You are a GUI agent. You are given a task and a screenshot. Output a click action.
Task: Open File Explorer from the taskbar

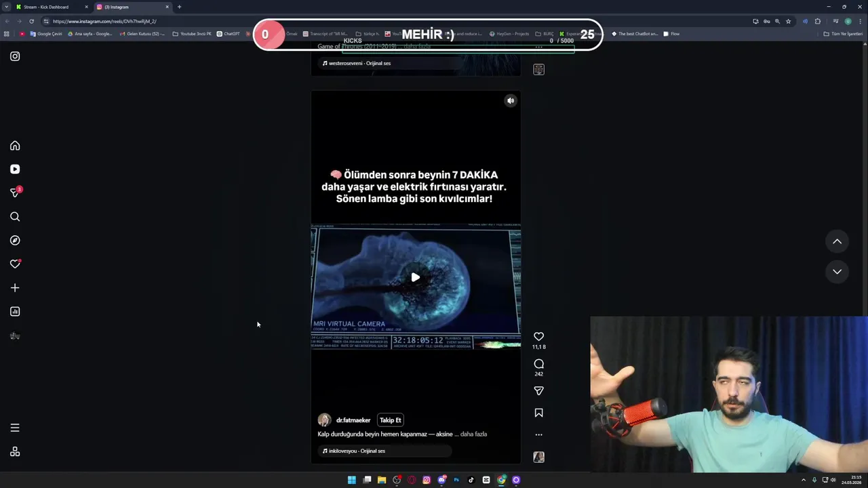382,480
